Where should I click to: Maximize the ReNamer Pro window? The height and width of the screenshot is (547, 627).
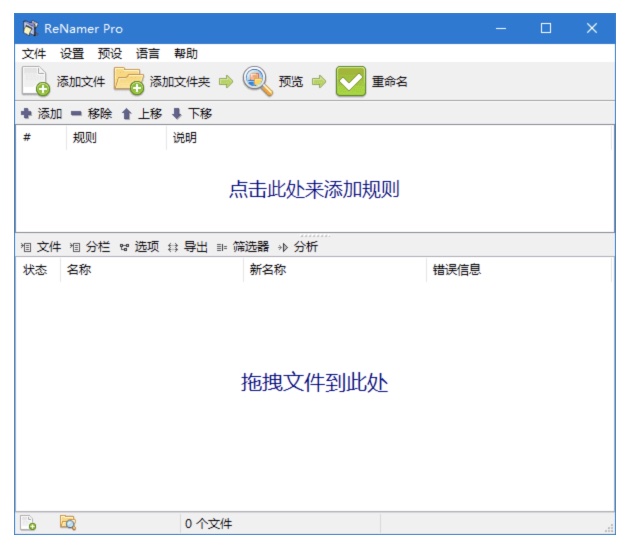tap(546, 28)
